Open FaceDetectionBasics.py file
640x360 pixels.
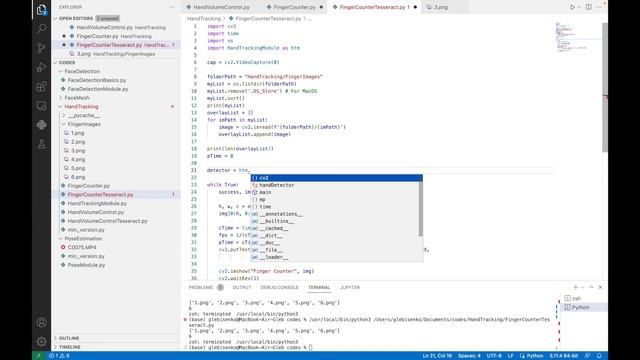point(116,80)
